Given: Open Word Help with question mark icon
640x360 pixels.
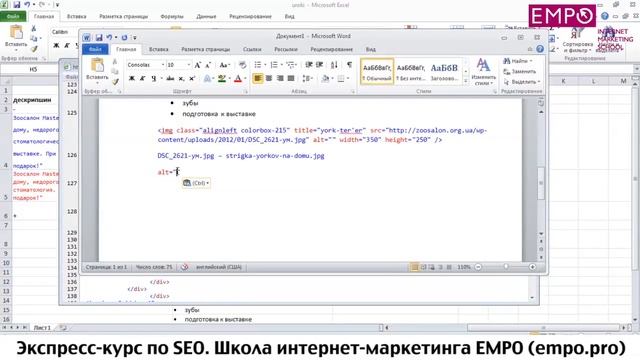Looking at the screenshot, I should click(x=540, y=49).
